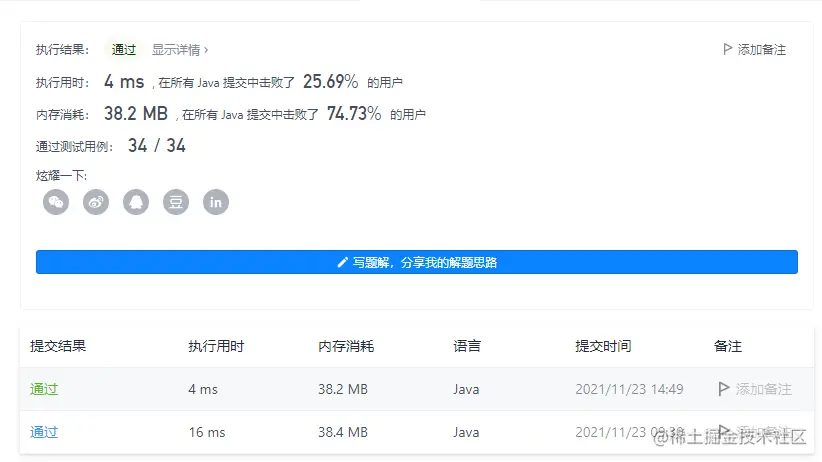This screenshot has height=462, width=822.
Task: Click the 38.4 MB table cell
Action: click(343, 432)
